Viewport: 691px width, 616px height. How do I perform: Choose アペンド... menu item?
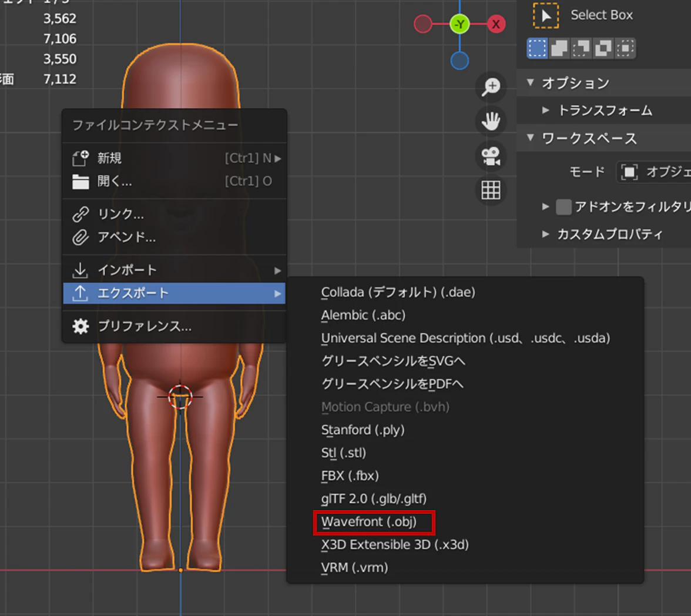[x=175, y=237]
